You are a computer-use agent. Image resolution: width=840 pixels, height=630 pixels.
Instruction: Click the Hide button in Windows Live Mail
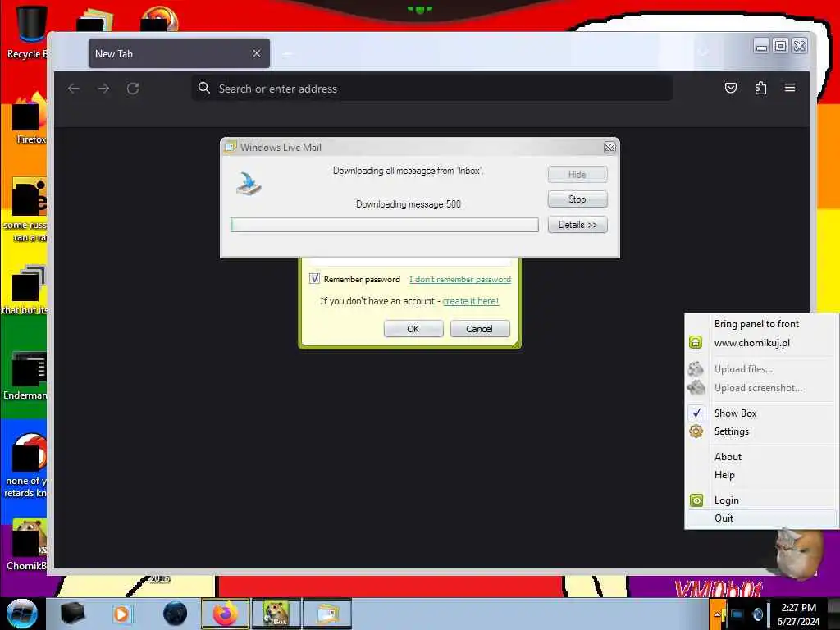click(x=577, y=174)
